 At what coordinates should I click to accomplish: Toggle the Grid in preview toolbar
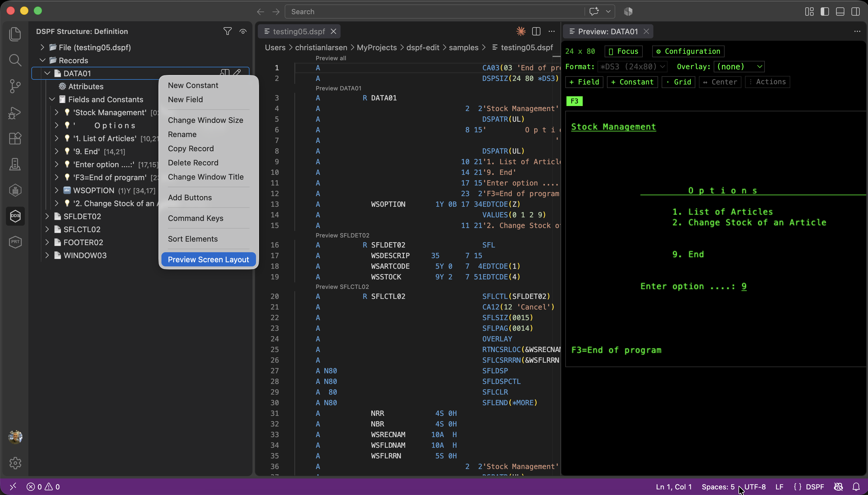point(678,82)
